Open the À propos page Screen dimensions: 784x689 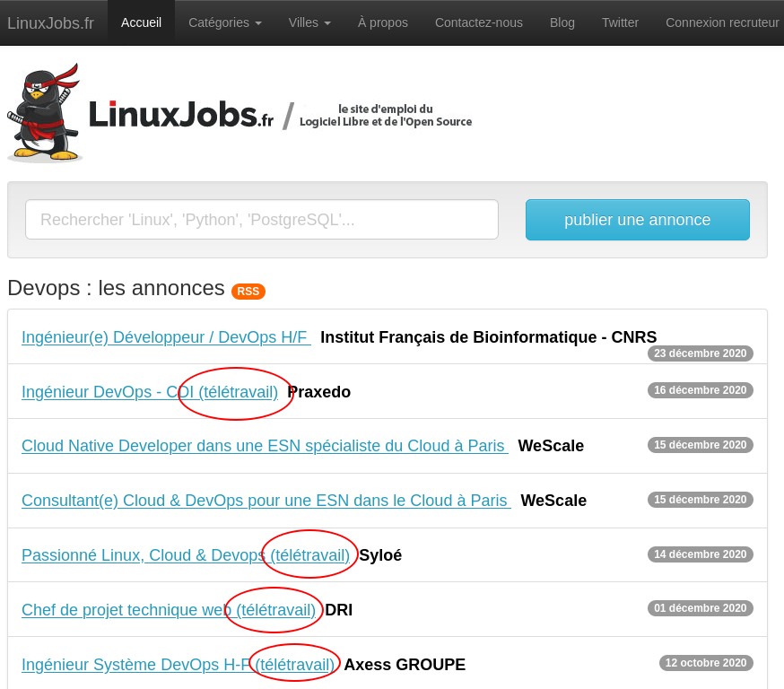coord(382,22)
